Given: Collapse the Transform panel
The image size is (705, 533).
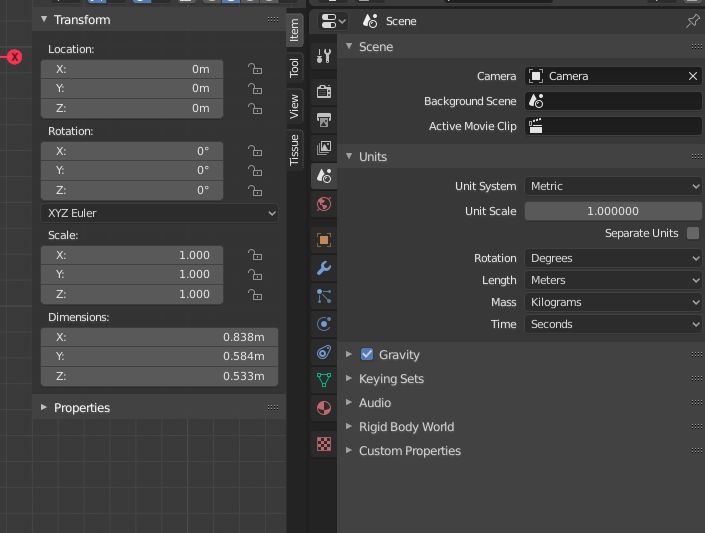Looking at the screenshot, I should [44, 19].
